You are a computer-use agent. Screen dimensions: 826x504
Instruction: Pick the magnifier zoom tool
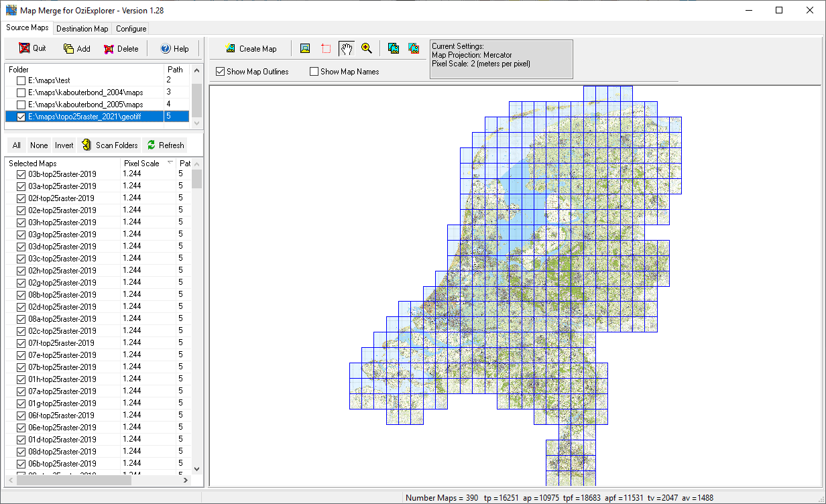(x=366, y=48)
